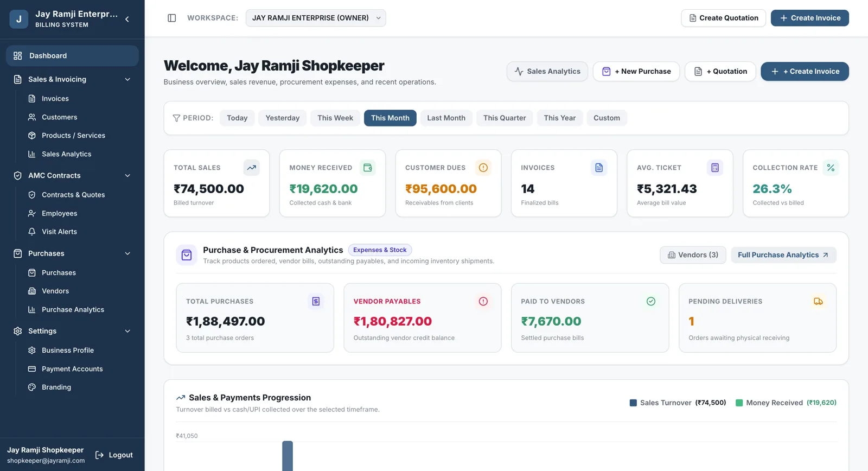This screenshot has height=471, width=868.
Task: Click the Purchase & Procurement shopping bag icon
Action: coord(187,255)
